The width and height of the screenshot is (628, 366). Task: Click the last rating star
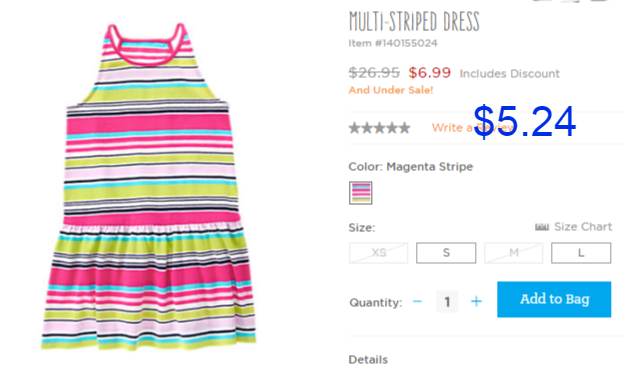click(405, 128)
